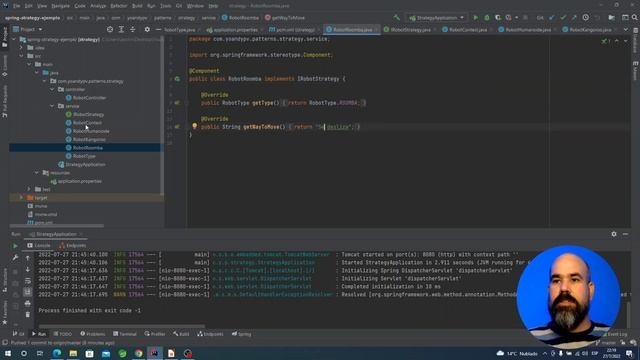This screenshot has height=360, width=640.
Task: Collapse the resources folder in tree
Action: pyautogui.click(x=37, y=173)
